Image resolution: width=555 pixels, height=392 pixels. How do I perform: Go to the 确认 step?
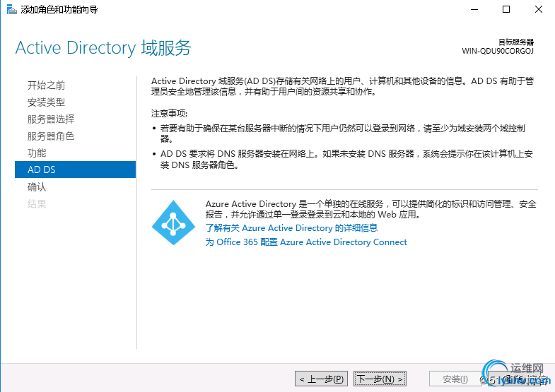[x=37, y=187]
